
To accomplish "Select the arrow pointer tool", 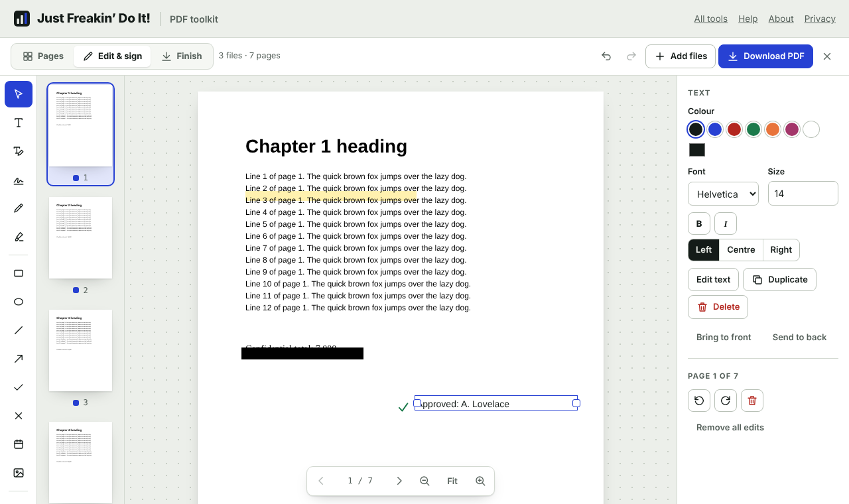I will tap(19, 94).
